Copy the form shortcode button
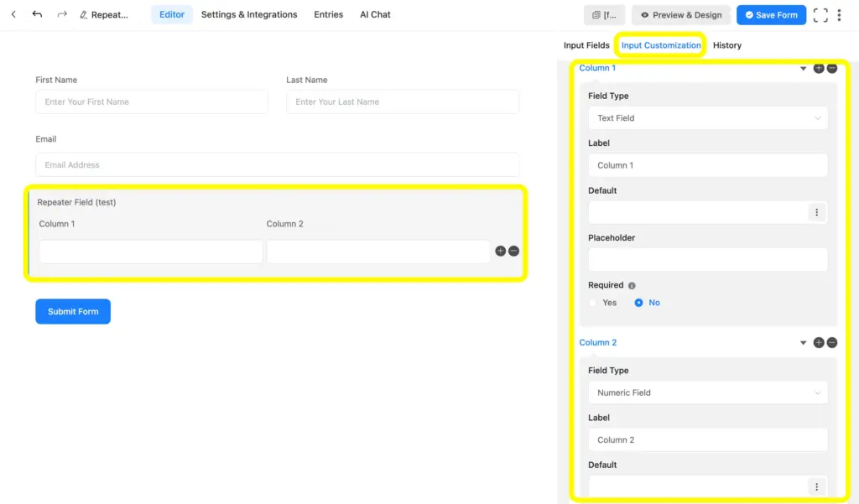Viewport: 859px width, 504px height. tap(604, 15)
